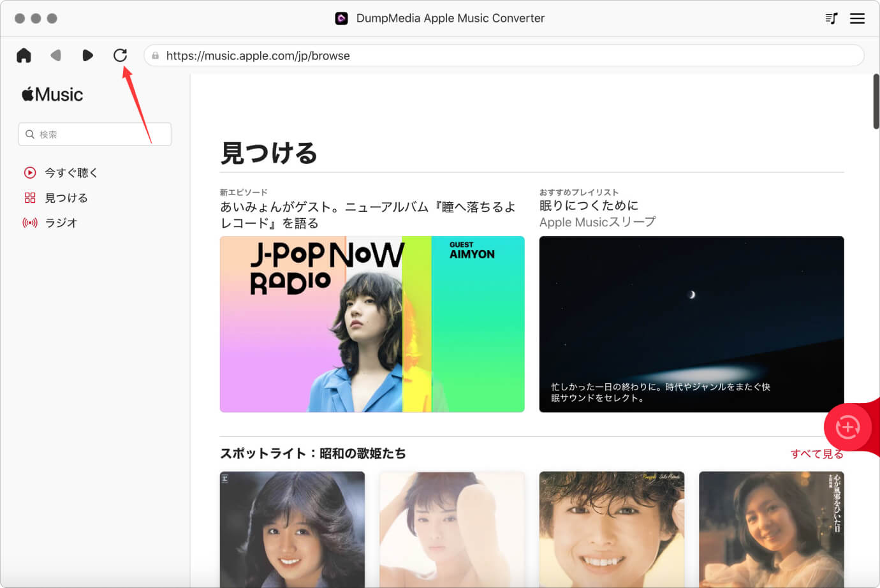Click the search magnifier icon

29,135
